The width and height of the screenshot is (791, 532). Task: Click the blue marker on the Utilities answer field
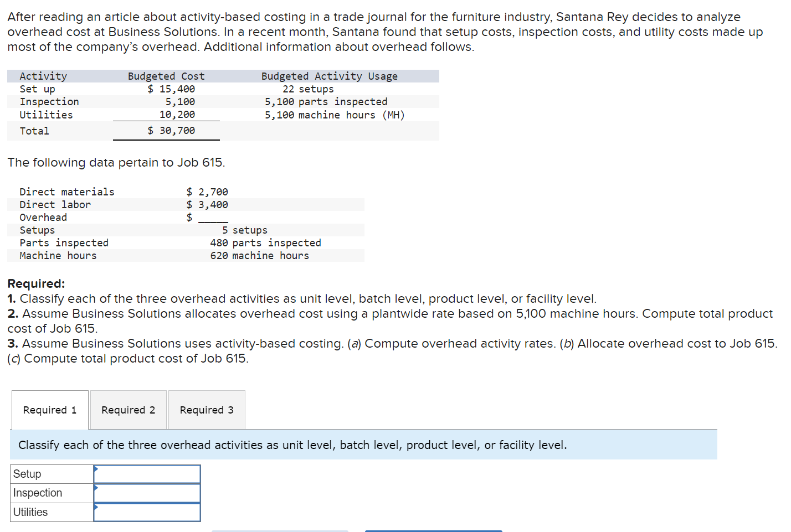click(x=96, y=508)
